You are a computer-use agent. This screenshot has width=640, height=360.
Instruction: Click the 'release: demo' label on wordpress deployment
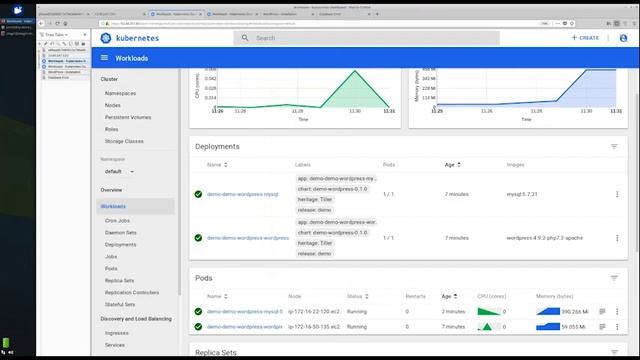pos(314,253)
